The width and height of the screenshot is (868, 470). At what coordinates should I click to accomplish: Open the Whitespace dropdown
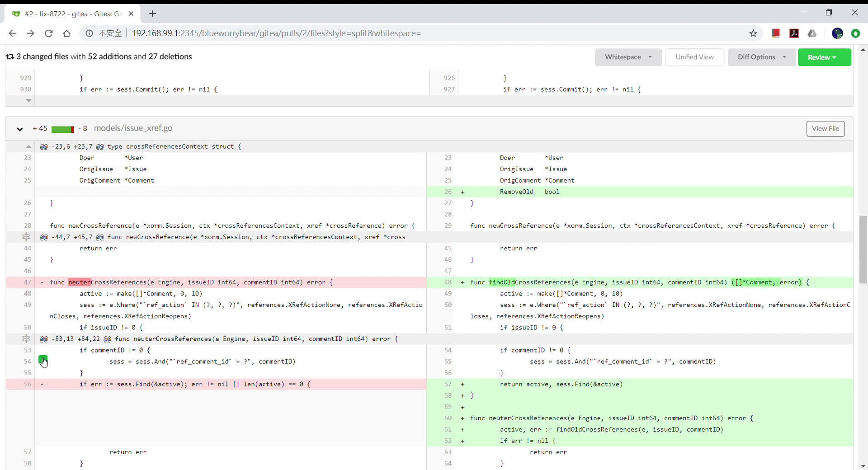point(628,57)
